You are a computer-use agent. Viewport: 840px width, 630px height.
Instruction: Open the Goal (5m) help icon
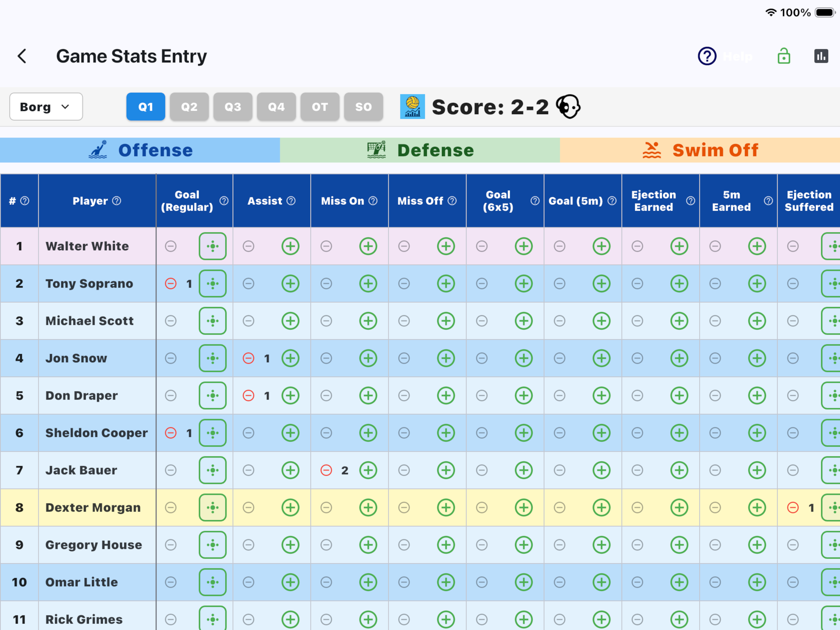click(x=612, y=201)
